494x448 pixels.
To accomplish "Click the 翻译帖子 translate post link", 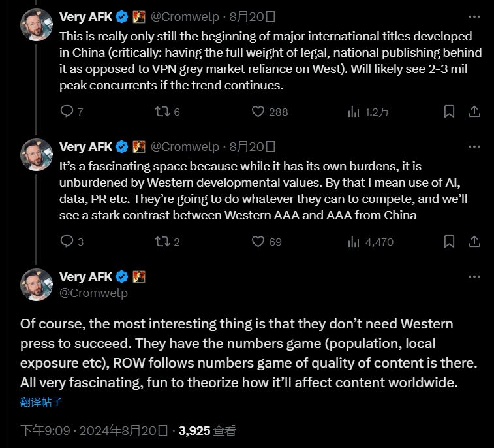I will (x=41, y=402).
